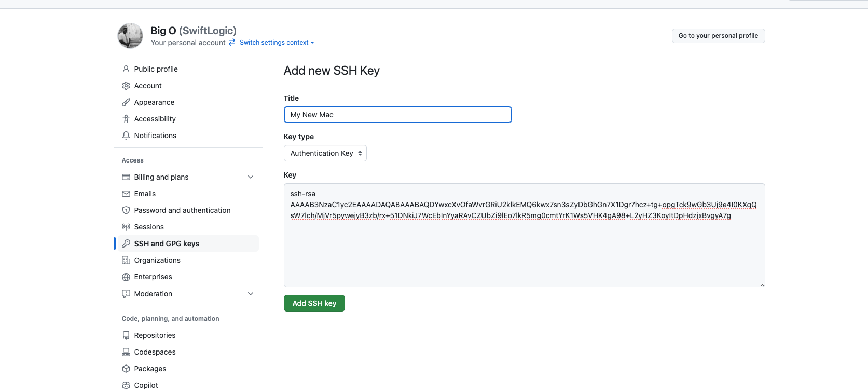Click Go to your personal profile button
Viewport: 868px width, 392px height.
718,36
